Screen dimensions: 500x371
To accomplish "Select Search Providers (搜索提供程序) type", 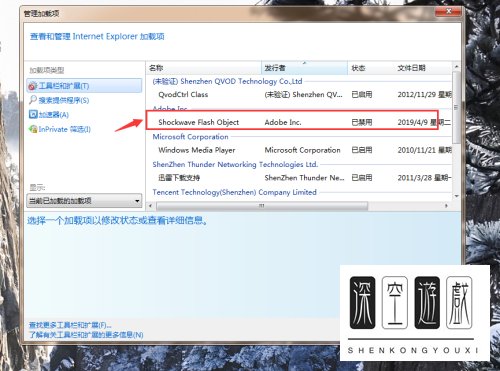I will coord(64,100).
